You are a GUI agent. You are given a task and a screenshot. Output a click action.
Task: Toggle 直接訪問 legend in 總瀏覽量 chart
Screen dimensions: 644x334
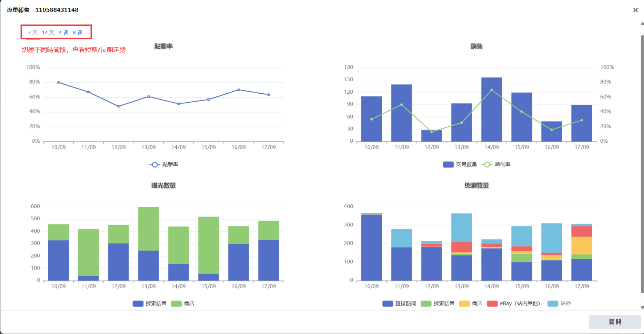click(387, 304)
